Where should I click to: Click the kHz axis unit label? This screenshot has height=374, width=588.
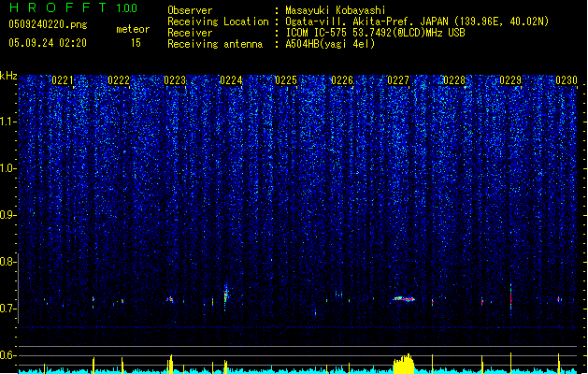click(x=8, y=76)
